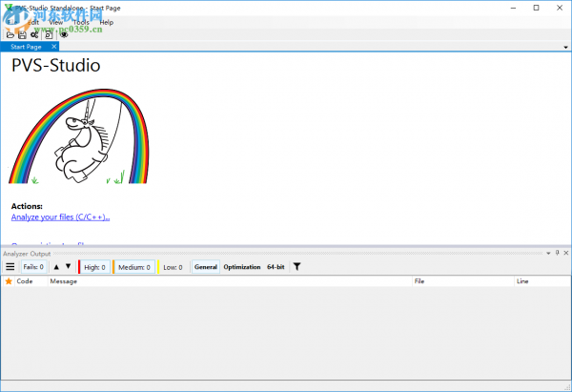This screenshot has height=392, width=572.
Task: Click Analyze your files (C/C++) link
Action: (x=61, y=217)
